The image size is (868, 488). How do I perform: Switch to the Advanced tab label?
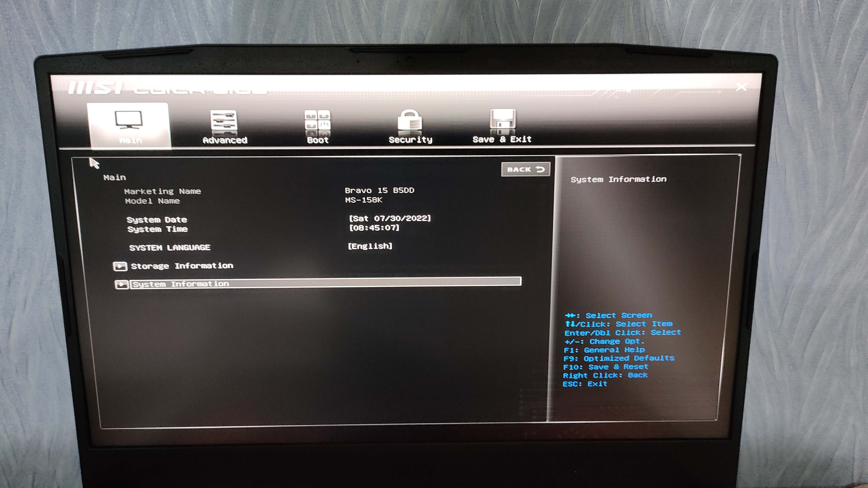[225, 140]
